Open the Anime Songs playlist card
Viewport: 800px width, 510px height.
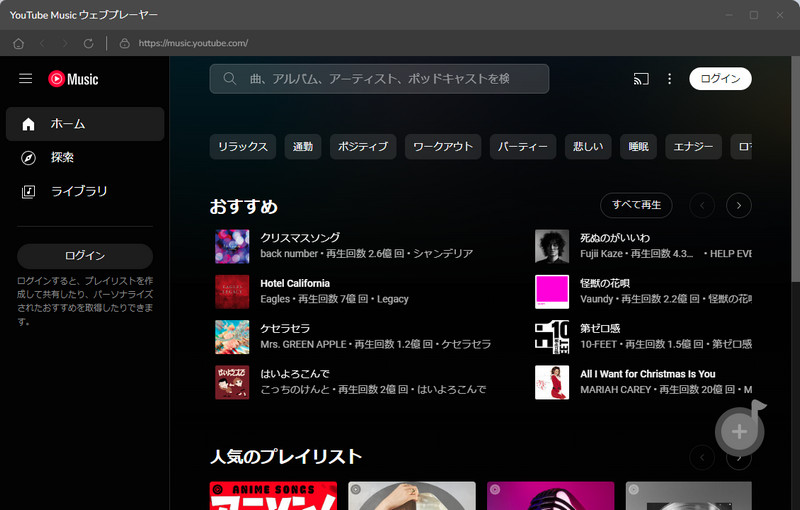pos(273,496)
